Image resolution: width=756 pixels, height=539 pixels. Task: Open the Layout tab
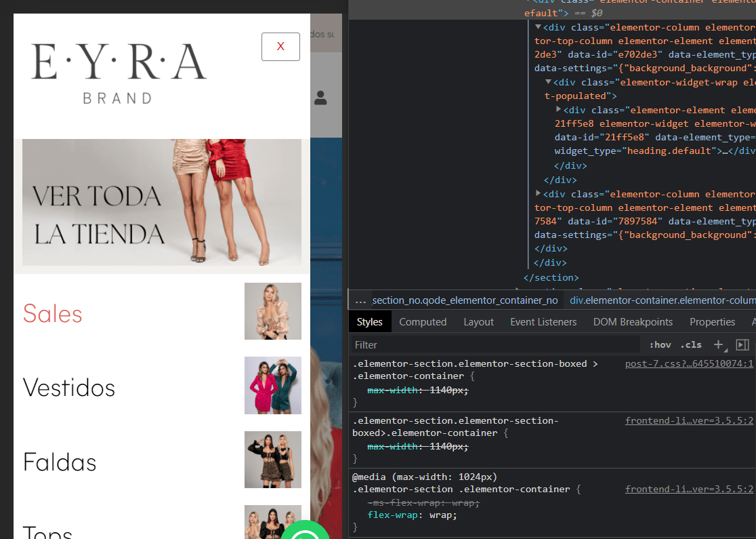tap(479, 322)
